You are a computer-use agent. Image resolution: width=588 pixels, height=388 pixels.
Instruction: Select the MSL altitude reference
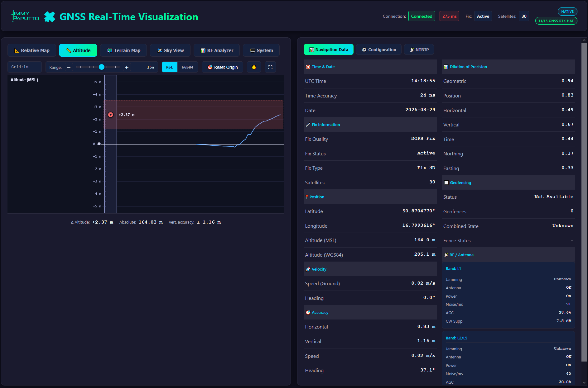coord(170,67)
